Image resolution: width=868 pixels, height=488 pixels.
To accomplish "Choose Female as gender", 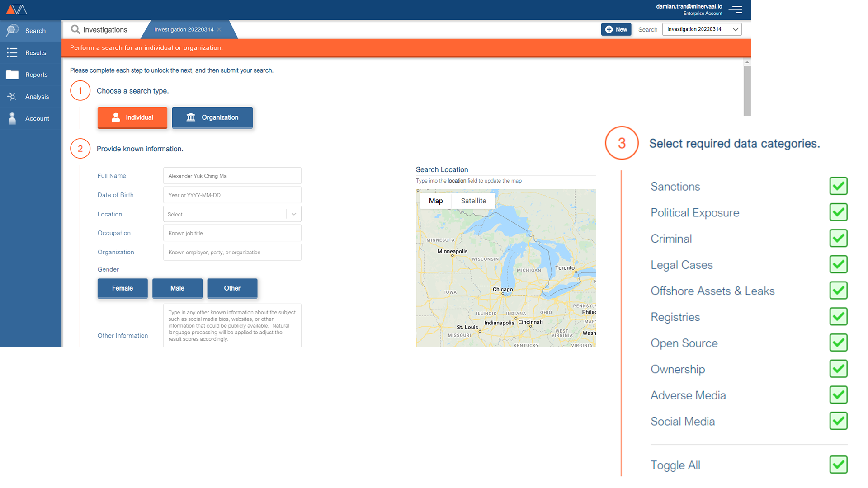I will (122, 288).
